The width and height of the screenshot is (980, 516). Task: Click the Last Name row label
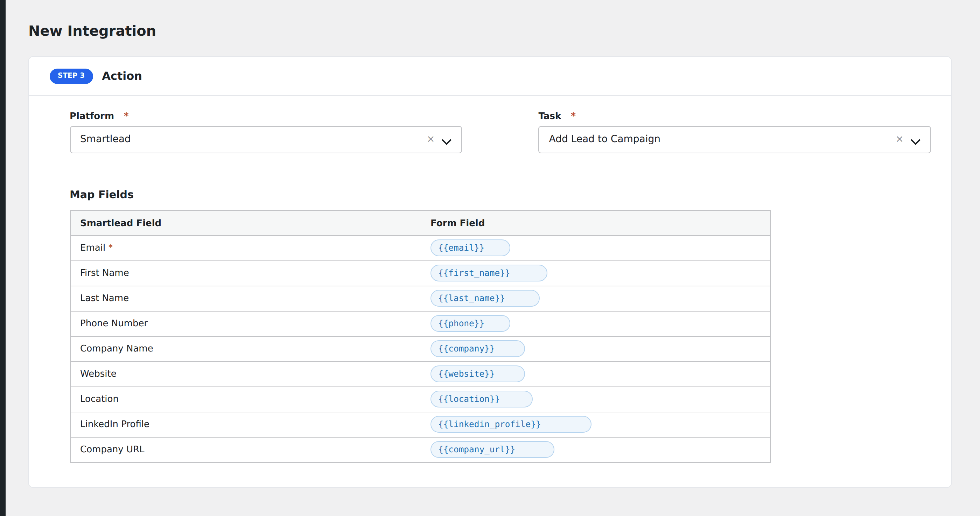coord(104,298)
